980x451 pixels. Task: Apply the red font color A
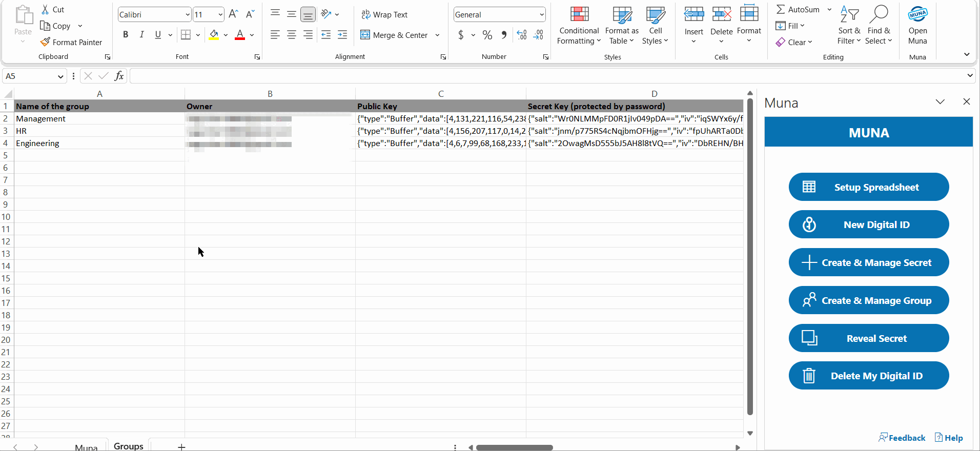click(x=240, y=34)
